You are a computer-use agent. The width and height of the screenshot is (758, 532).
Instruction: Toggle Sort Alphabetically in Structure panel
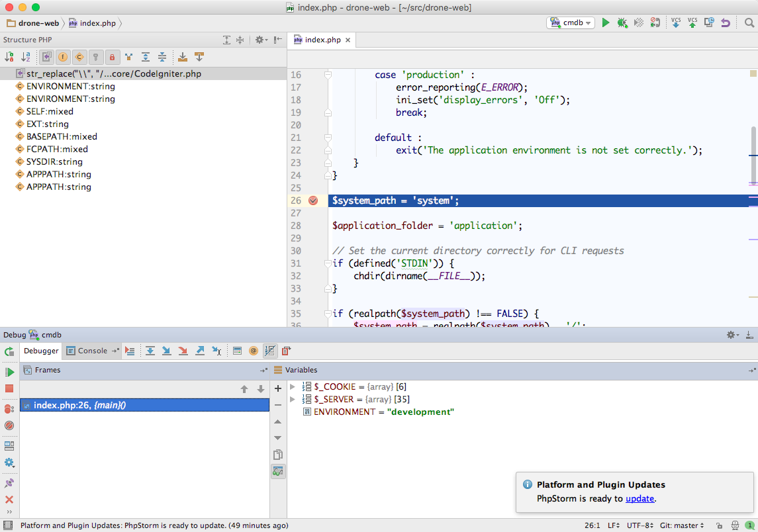[25, 58]
